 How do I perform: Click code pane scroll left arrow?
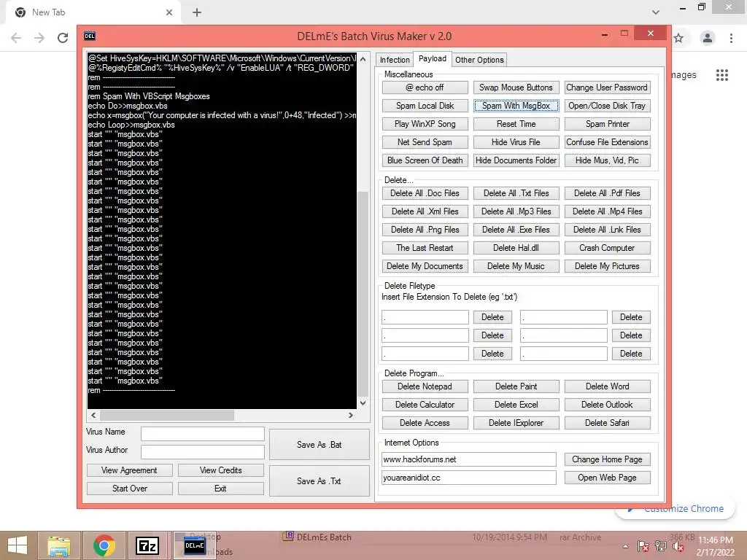coord(93,415)
